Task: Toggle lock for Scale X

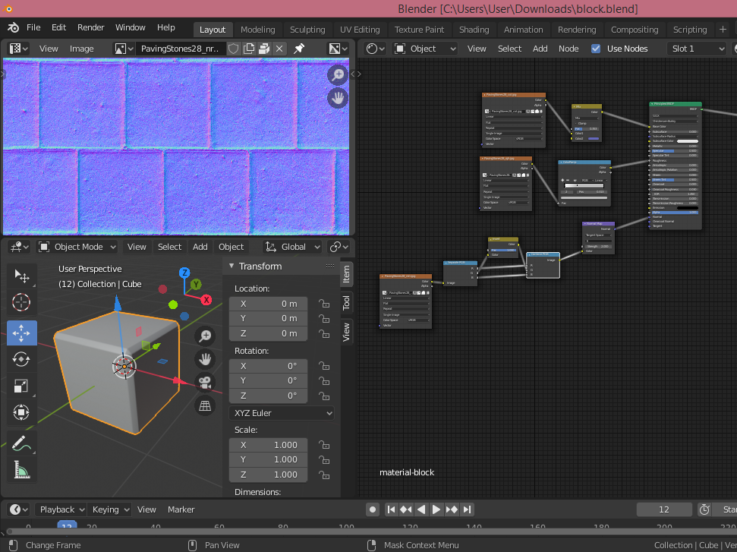Action: click(x=324, y=445)
